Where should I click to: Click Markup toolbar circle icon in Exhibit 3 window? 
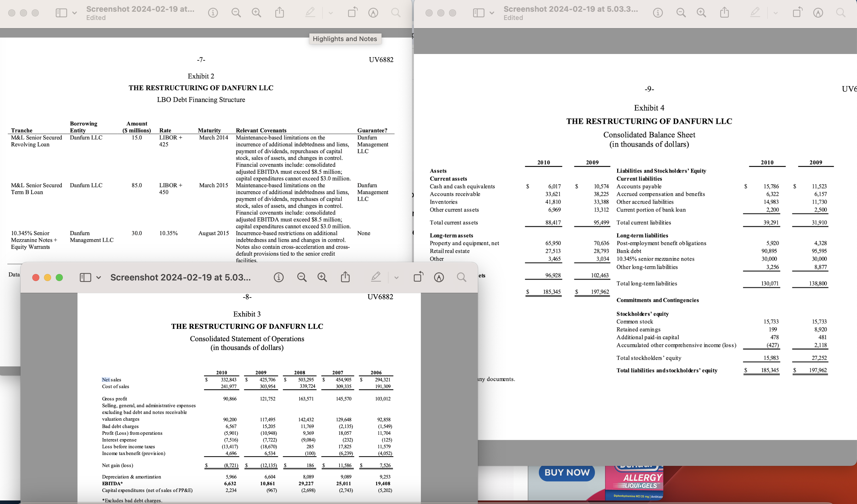pos(439,277)
